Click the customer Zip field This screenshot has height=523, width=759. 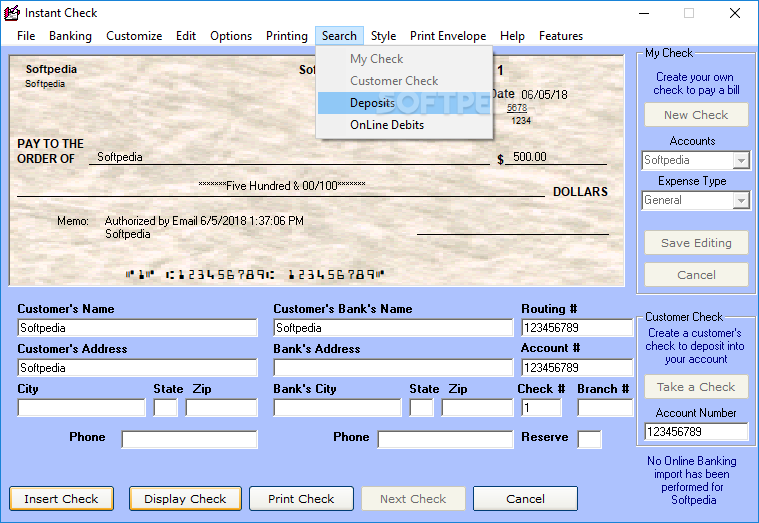221,408
